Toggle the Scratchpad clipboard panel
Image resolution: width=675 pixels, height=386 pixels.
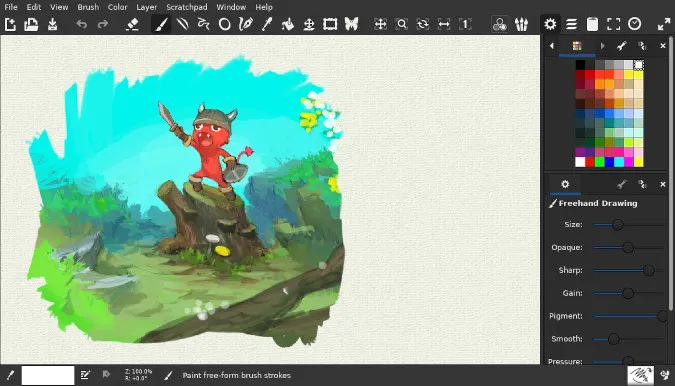(592, 25)
